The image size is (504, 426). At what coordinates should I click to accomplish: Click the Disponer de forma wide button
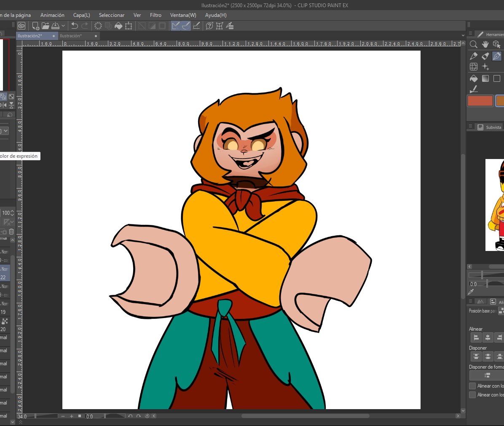[x=487, y=375]
